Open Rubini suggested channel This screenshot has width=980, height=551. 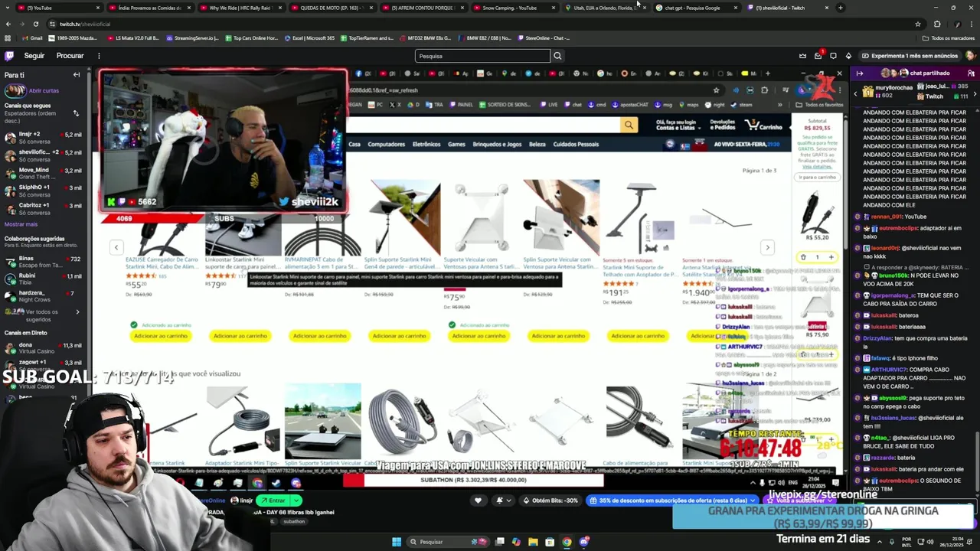43,279
